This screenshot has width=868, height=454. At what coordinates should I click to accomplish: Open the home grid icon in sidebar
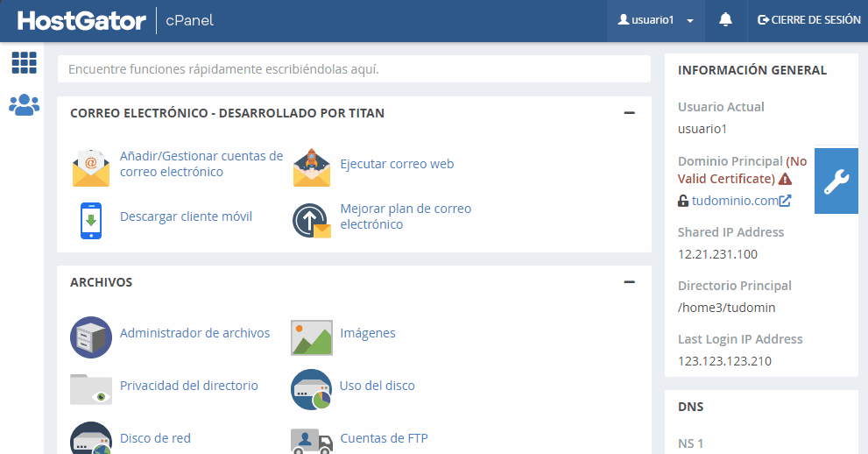(x=24, y=62)
